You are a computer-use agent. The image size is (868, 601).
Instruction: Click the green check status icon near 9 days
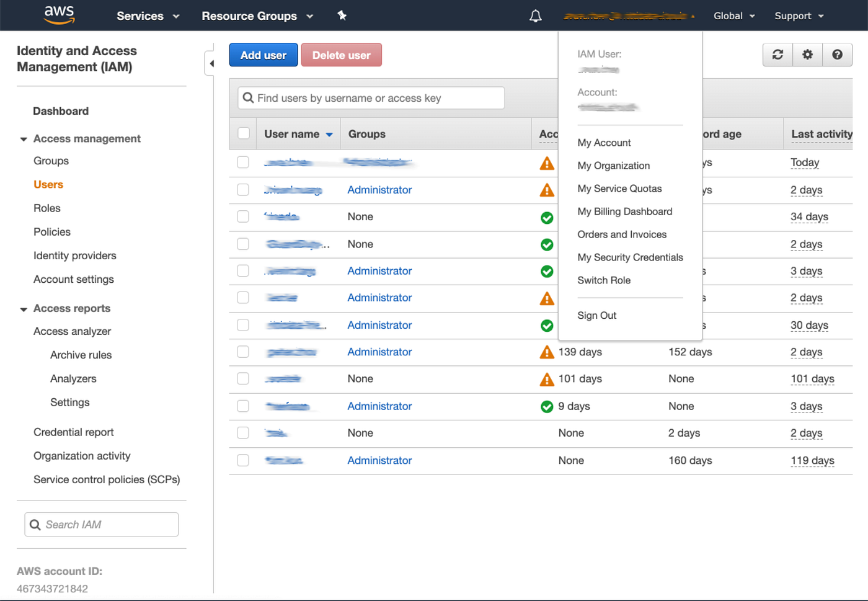tap(546, 406)
